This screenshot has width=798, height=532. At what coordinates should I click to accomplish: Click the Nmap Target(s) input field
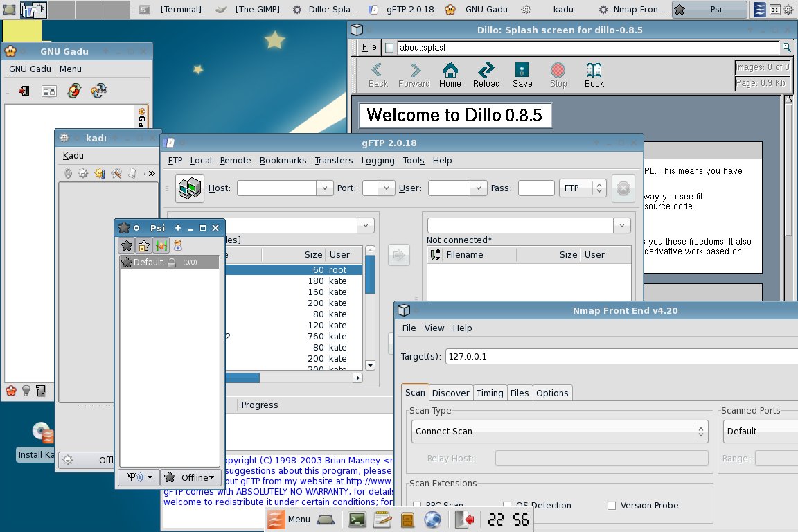(x=621, y=356)
